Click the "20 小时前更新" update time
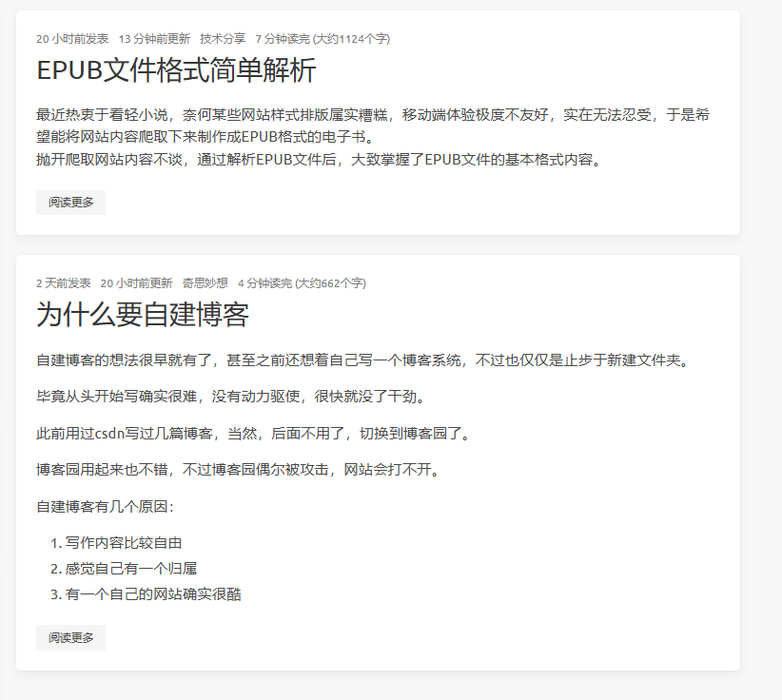 coord(136,283)
